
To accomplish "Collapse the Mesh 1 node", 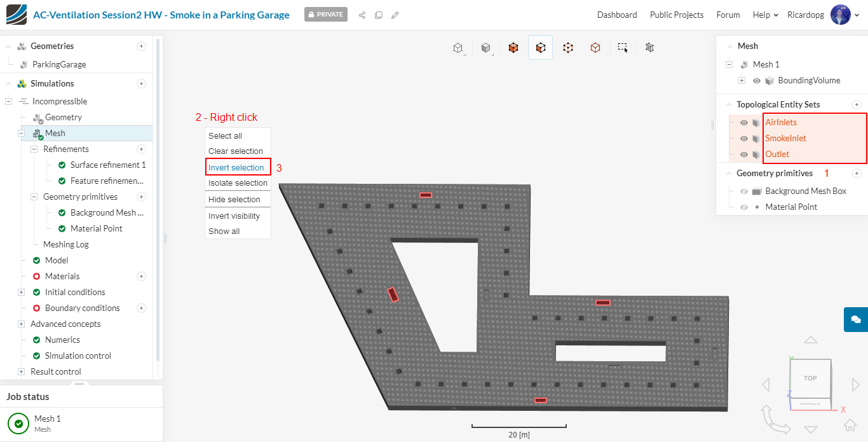I will coord(729,64).
